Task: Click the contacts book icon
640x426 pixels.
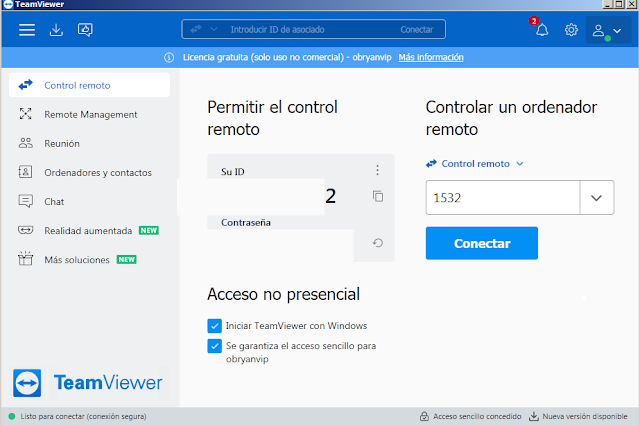Action: click(x=25, y=172)
